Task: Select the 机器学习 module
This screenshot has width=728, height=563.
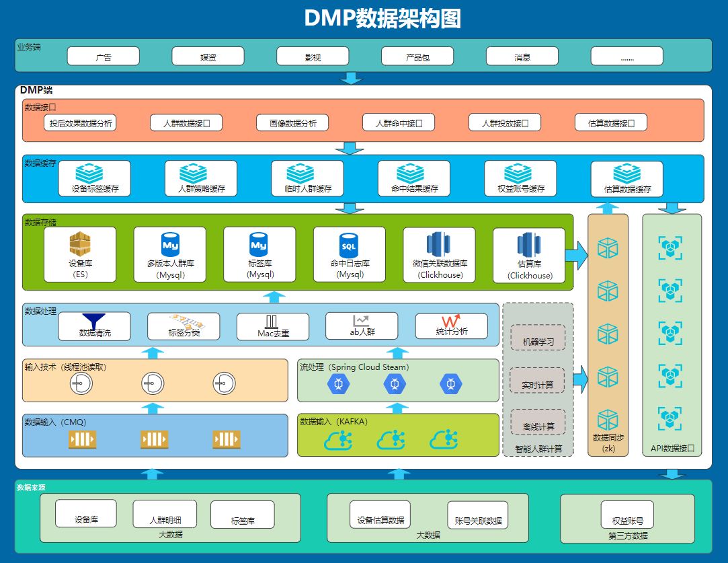Action: point(537,340)
